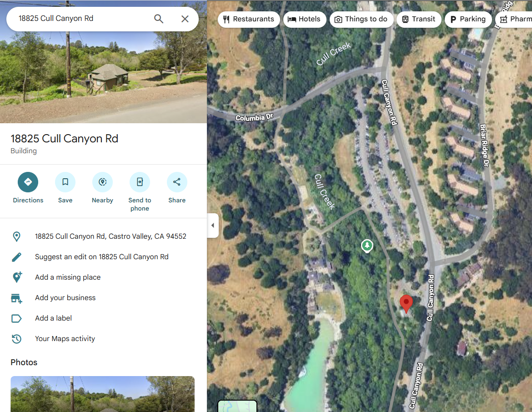Collapse the side panel arrow

click(213, 226)
